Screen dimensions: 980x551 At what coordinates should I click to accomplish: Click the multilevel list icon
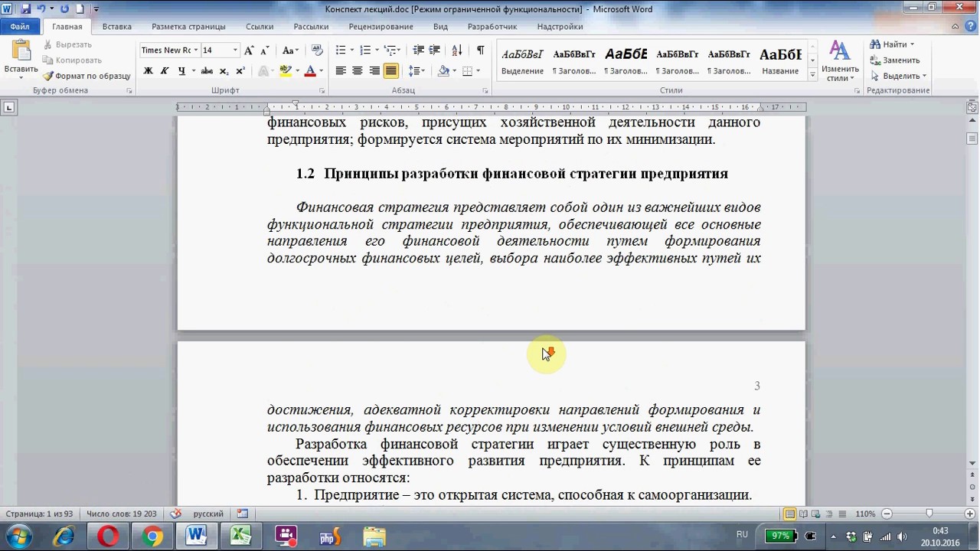390,51
